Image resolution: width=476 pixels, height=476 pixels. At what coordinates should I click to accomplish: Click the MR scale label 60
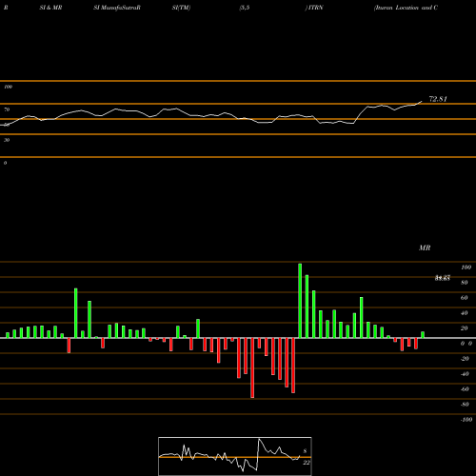[x=464, y=298]
